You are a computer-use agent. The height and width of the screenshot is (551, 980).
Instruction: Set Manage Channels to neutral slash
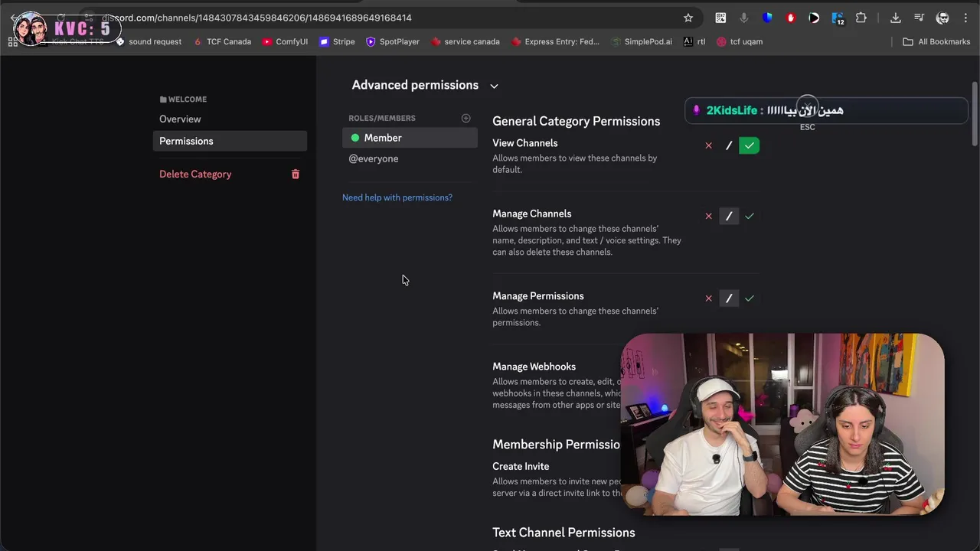point(729,216)
